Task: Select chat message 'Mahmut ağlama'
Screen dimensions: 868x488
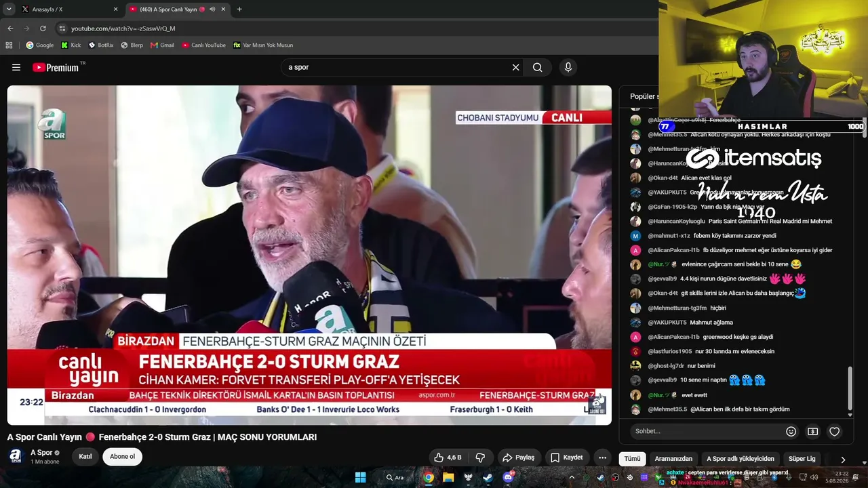Action: pyautogui.click(x=711, y=323)
